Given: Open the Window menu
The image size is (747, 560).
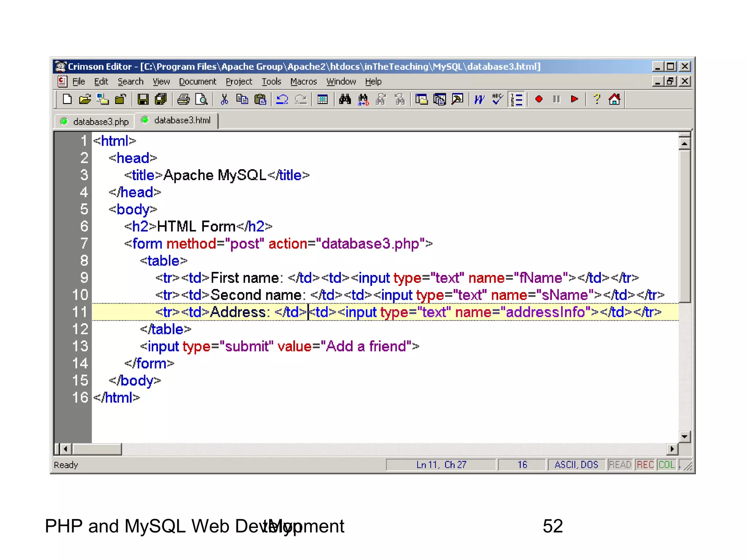Looking at the screenshot, I should 341,81.
